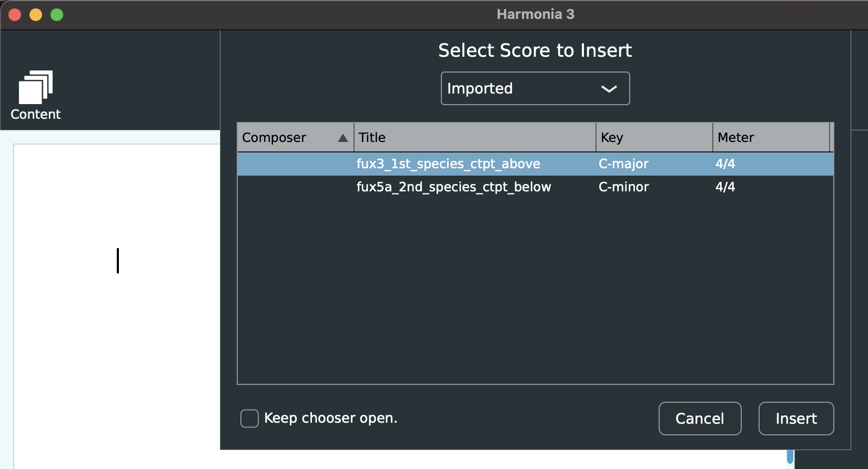The image size is (868, 469).
Task: Click in the white document editing area
Action: point(117,315)
